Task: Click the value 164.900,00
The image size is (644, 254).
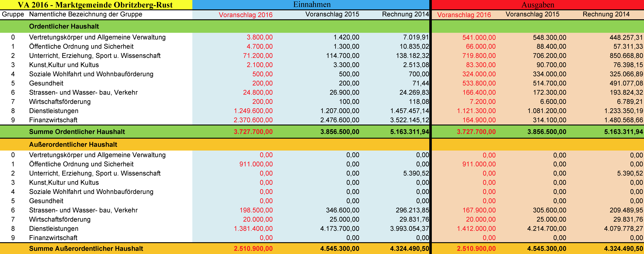Action: 479,120
